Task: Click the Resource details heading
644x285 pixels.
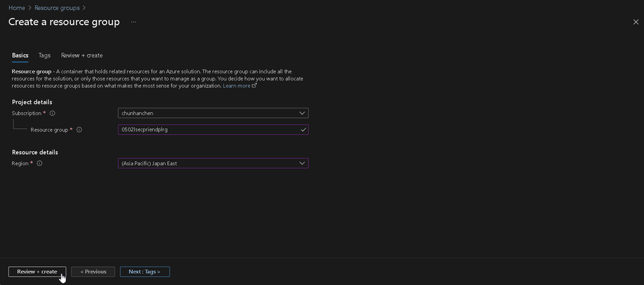Action: 35,152
